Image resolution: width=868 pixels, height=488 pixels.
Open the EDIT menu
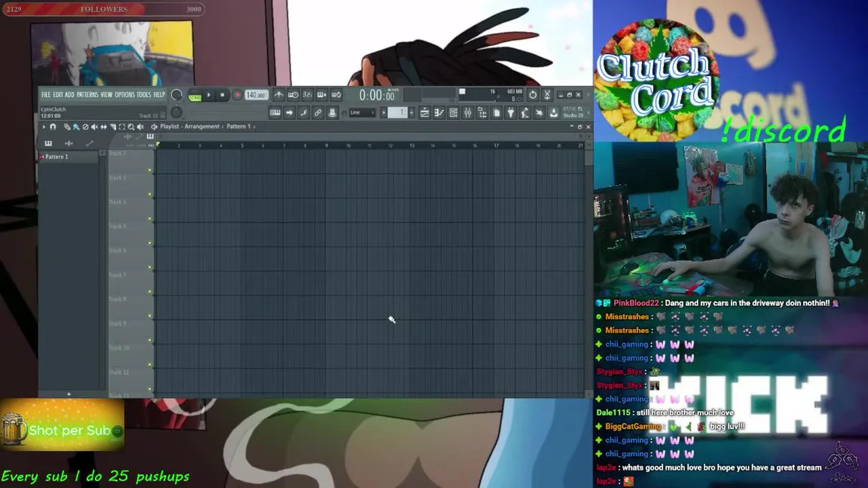pos(58,95)
